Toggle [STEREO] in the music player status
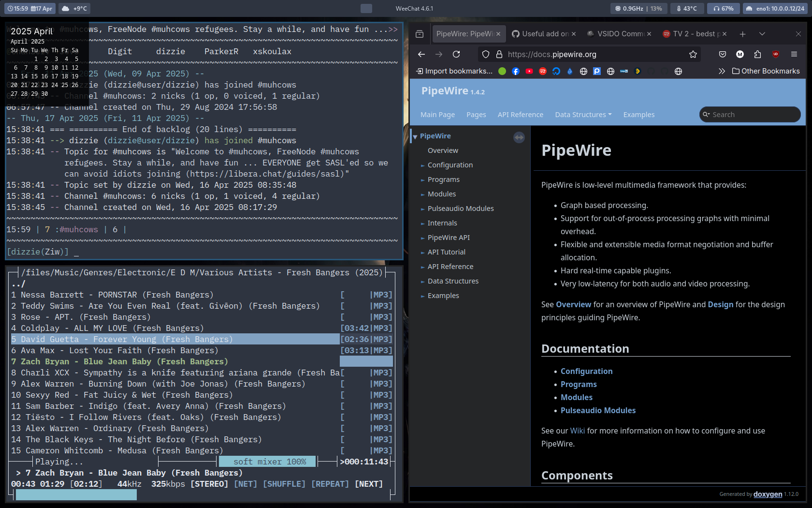Image resolution: width=812 pixels, height=508 pixels. [x=209, y=484]
